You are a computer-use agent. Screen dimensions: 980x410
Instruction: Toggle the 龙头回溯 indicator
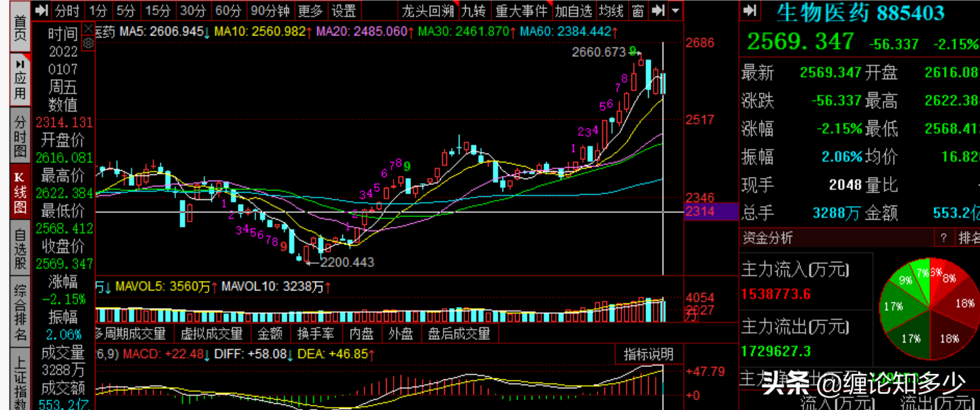(x=428, y=10)
